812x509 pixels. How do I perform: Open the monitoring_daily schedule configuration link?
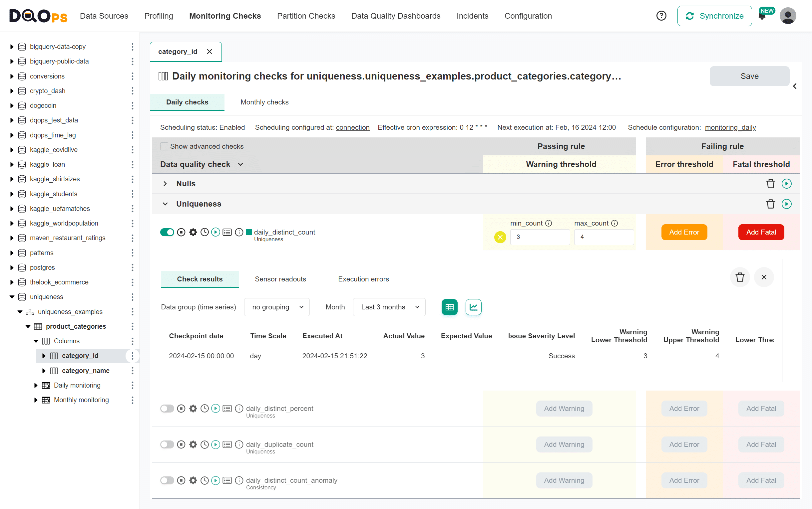[x=730, y=127]
